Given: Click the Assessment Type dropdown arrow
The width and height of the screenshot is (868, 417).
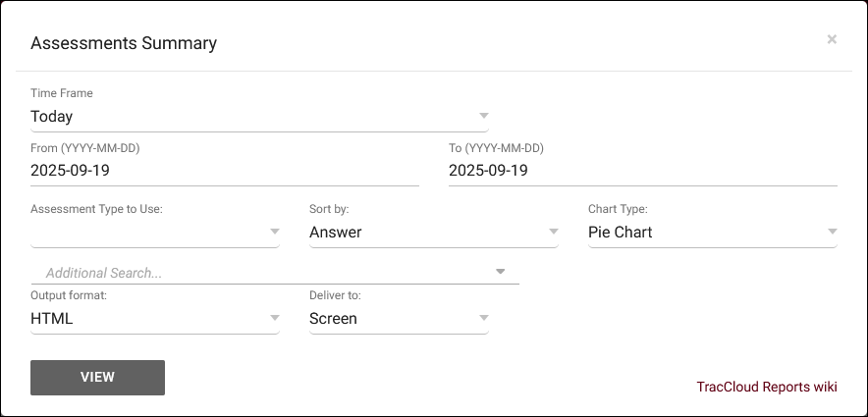Looking at the screenshot, I should coord(274,233).
